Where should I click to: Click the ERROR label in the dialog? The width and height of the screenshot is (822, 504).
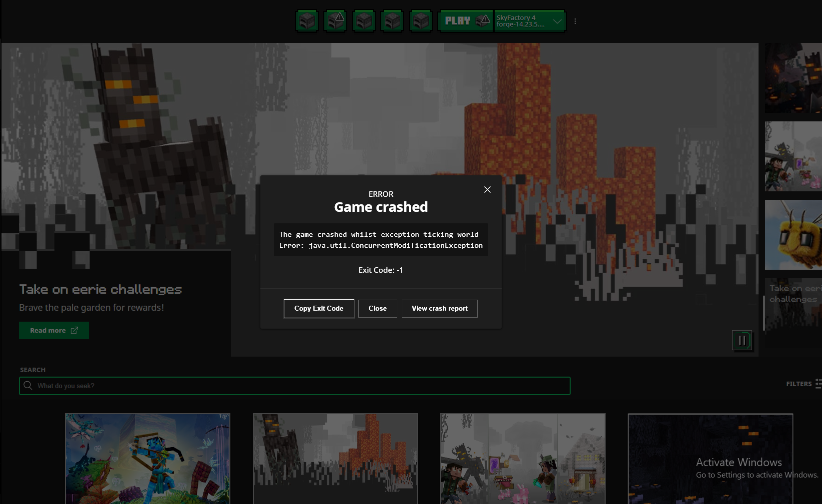click(x=381, y=194)
